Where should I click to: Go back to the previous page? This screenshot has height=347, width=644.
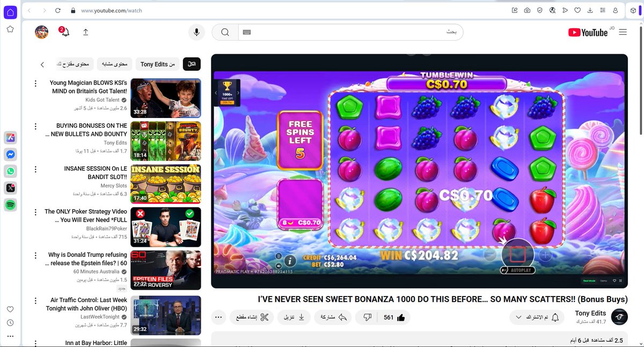tap(30, 10)
